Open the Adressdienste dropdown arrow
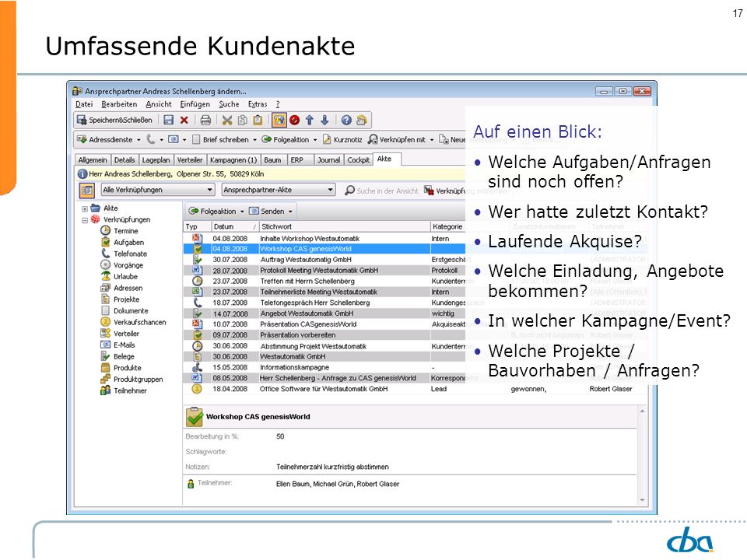Image resolution: width=747 pixels, height=560 pixels. 139,140
